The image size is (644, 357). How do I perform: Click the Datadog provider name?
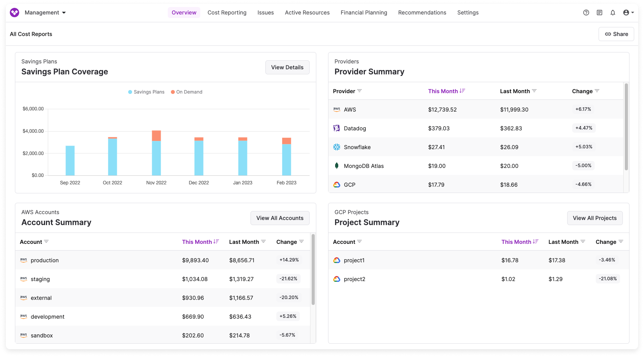[355, 128]
